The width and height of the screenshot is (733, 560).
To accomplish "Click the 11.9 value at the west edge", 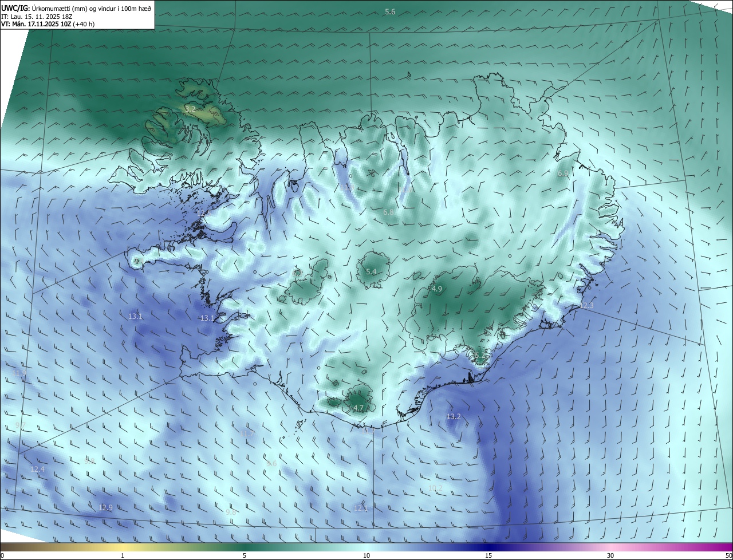I will [19, 373].
